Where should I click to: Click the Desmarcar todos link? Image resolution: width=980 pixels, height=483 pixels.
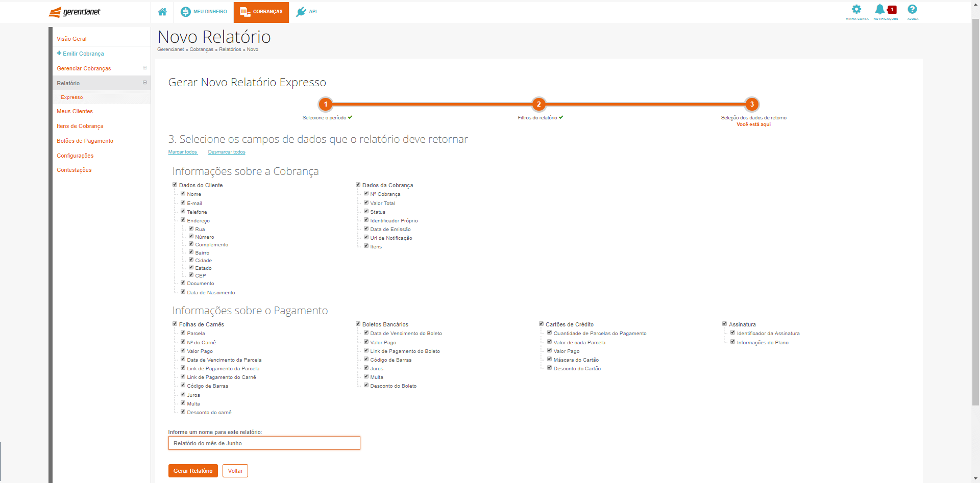tap(226, 151)
